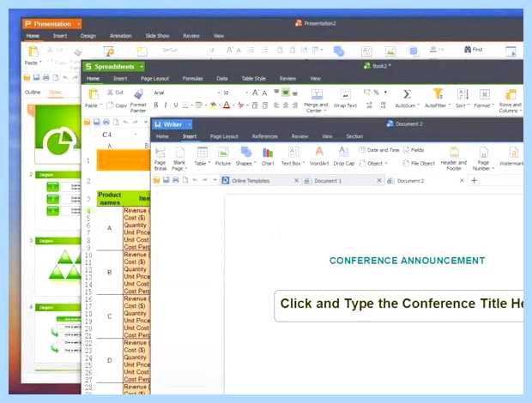Open Page Layout tab in Writer
Screen dimensions: 532x403
click(x=224, y=136)
